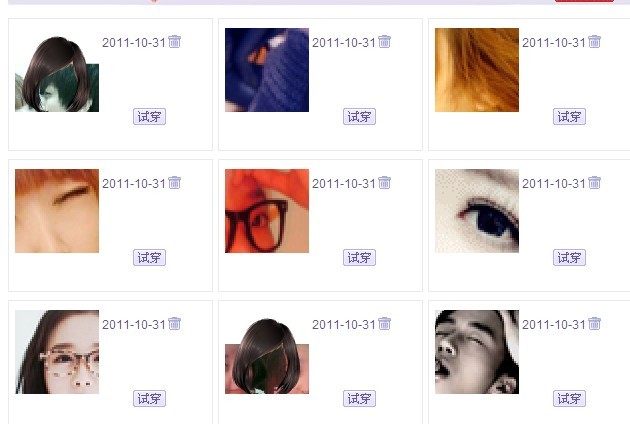Delete the grayscale face item via trash icon
Viewport: 630px width, 424px height.
click(x=594, y=324)
